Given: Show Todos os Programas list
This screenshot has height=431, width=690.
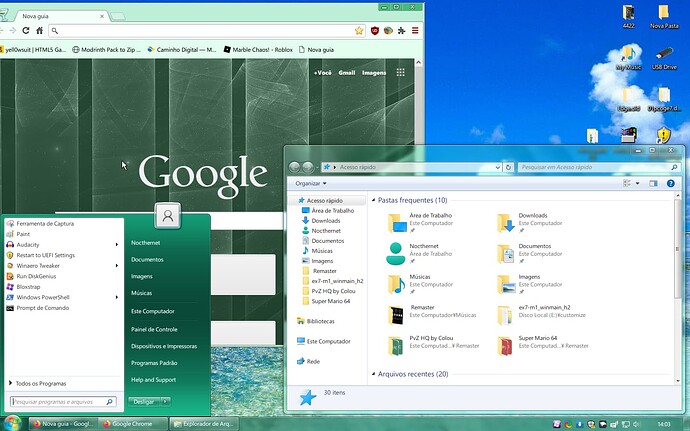Looking at the screenshot, I should click(x=38, y=383).
